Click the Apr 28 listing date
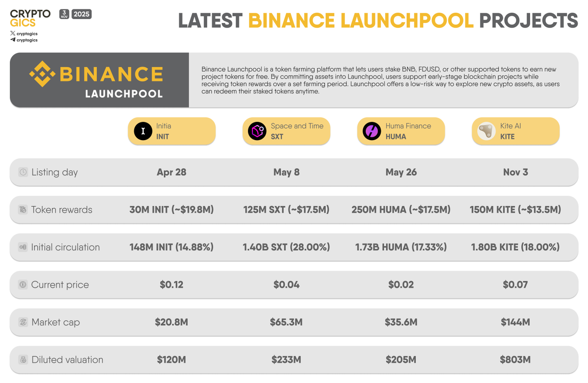588x383 pixels. [171, 172]
